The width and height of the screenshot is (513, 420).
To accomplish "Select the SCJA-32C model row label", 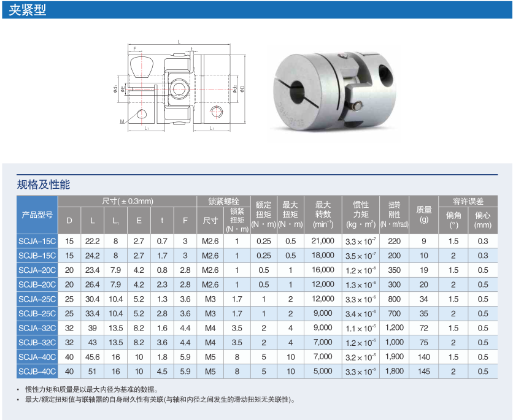I will [37, 328].
